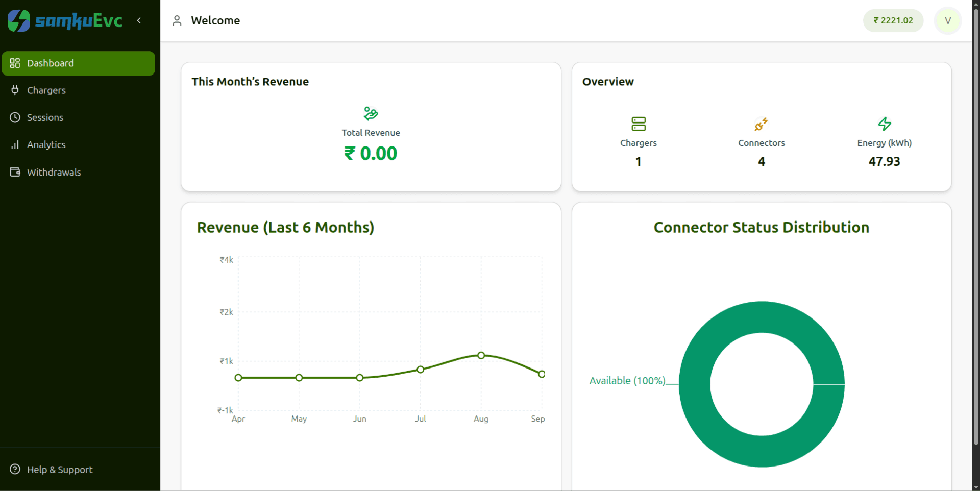Click the ₹1k y-axis label
This screenshot has width=980, height=491.
[226, 361]
